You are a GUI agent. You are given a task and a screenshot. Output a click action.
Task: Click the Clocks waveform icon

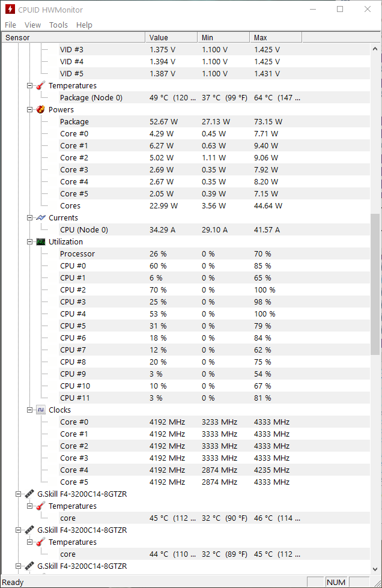pyautogui.click(x=40, y=410)
